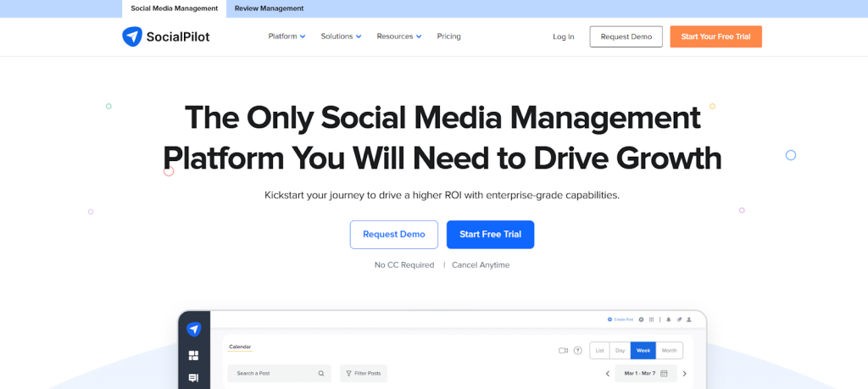The image size is (868, 389).
Task: Select the Week calendar view
Action: 643,351
